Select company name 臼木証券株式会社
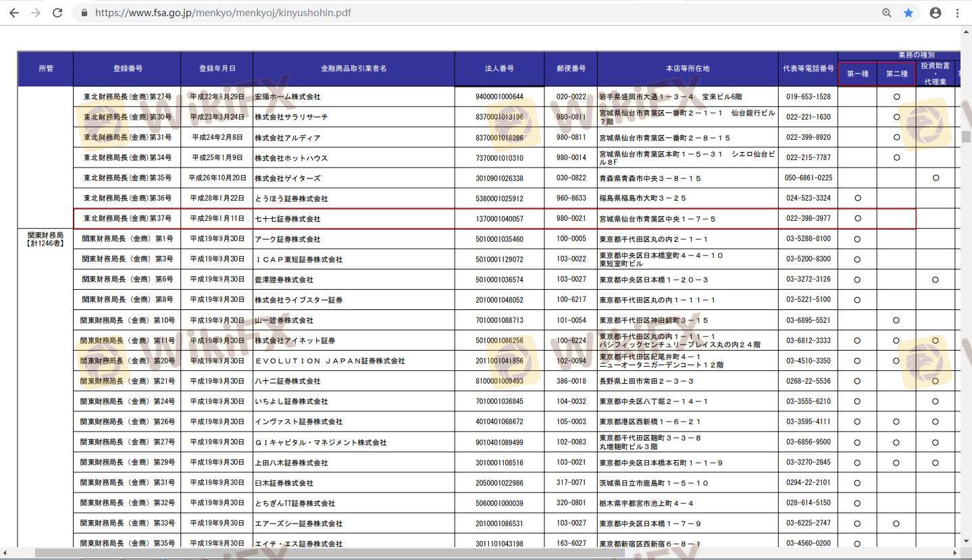Image resolution: width=972 pixels, height=560 pixels. pos(284,483)
